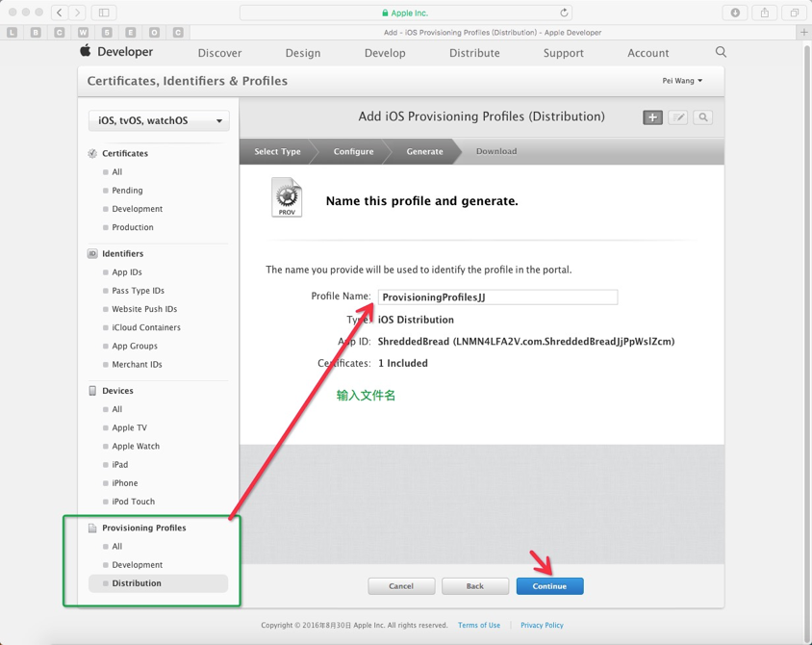Open the Privacy Policy link
Viewport: 812px width, 645px height.
tap(542, 626)
